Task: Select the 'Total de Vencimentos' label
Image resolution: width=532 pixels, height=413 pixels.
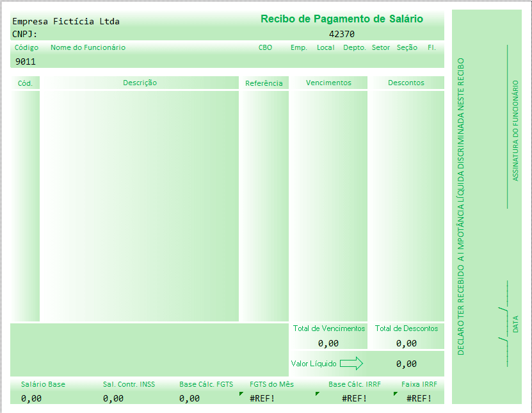Action: point(329,328)
